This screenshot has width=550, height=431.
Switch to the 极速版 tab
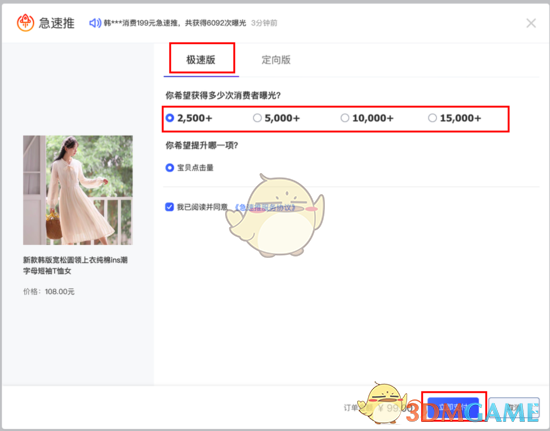point(201,60)
